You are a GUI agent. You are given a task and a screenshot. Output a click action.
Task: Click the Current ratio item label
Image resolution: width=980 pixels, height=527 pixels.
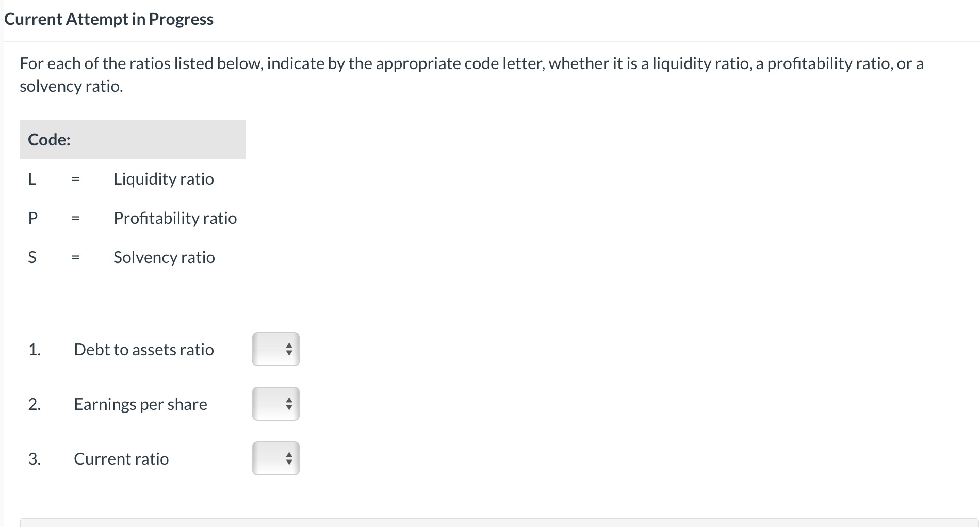(x=121, y=458)
